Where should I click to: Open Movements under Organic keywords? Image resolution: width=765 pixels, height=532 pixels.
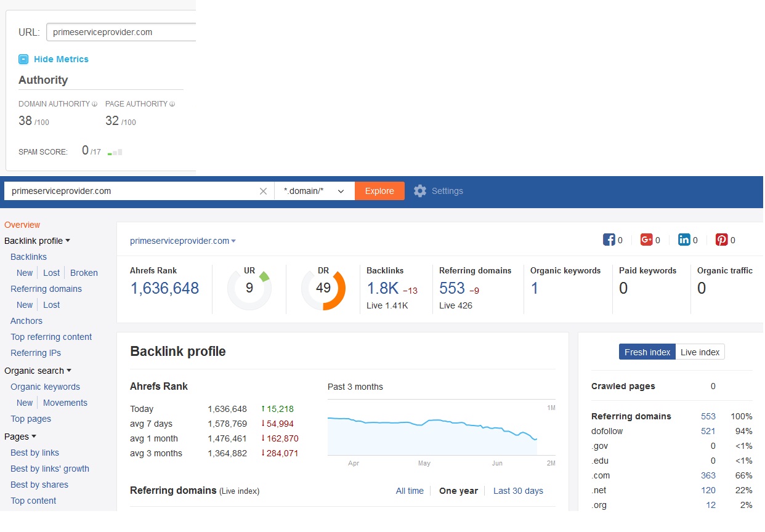click(65, 403)
